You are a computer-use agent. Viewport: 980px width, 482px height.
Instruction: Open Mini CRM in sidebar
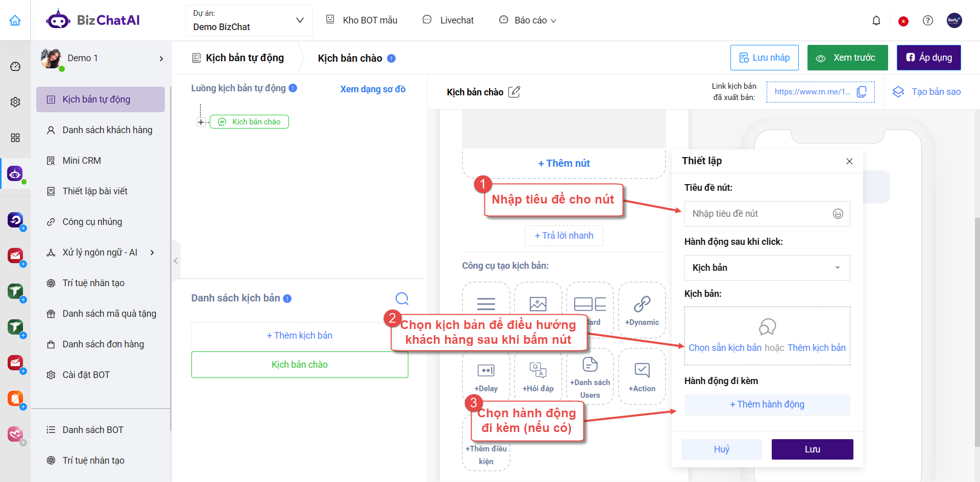click(101, 161)
